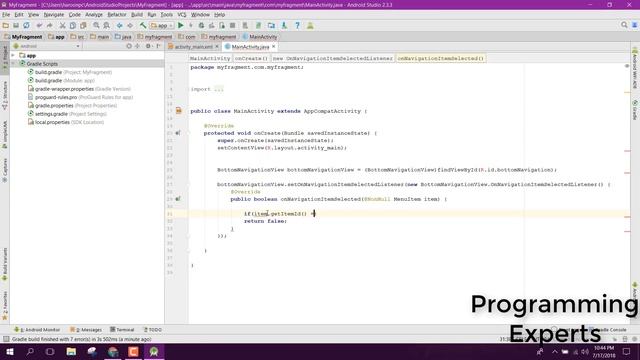Select gradle-wrapper.properties file

pos(79,89)
